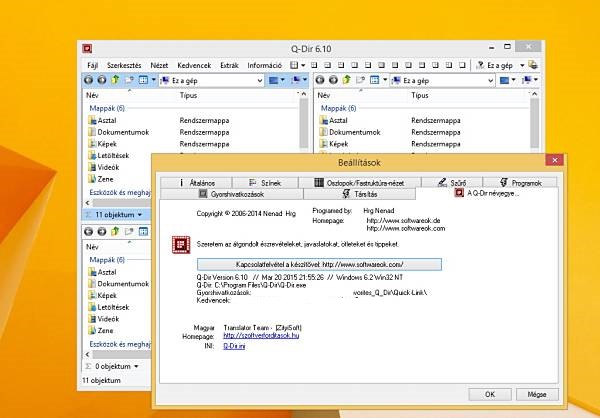
Task: Expand the view mode dropdown arrow in top-left pane
Action: [153, 80]
